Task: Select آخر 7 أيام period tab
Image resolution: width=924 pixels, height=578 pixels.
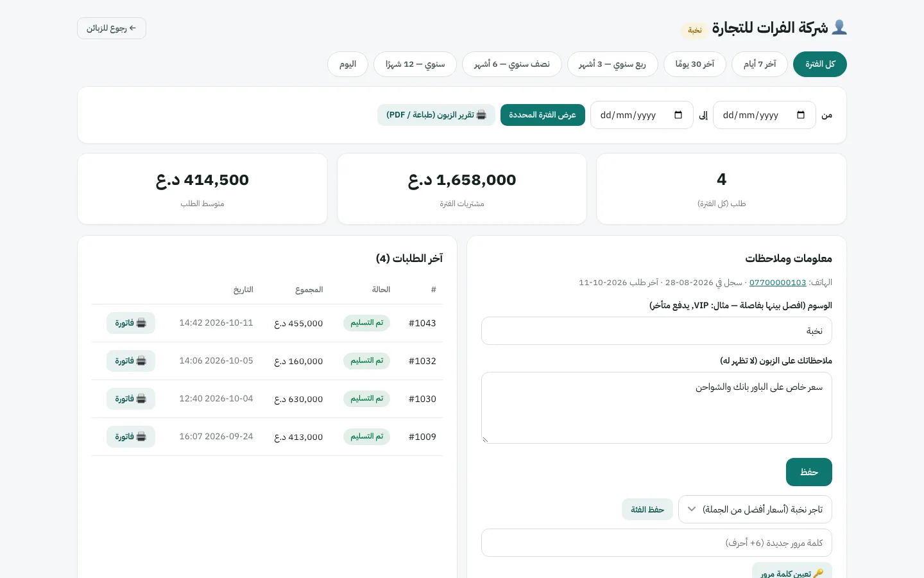Action: [760, 64]
